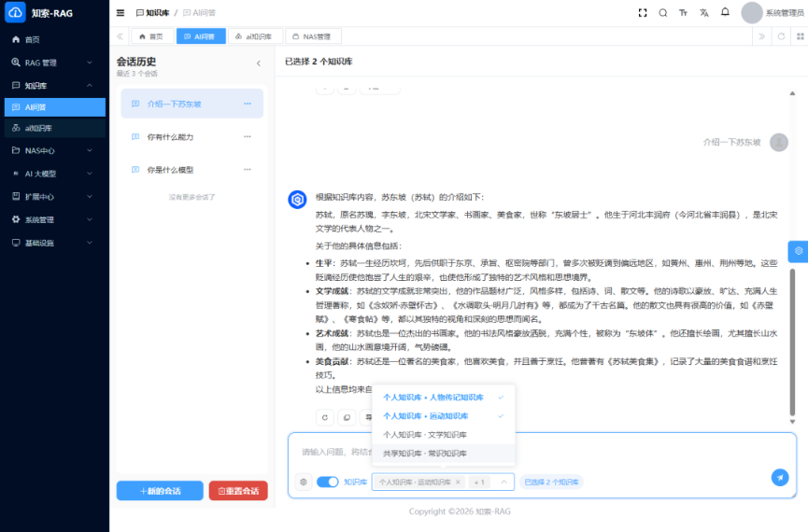Open more options for 你有什么能力 conversation

tap(248, 136)
